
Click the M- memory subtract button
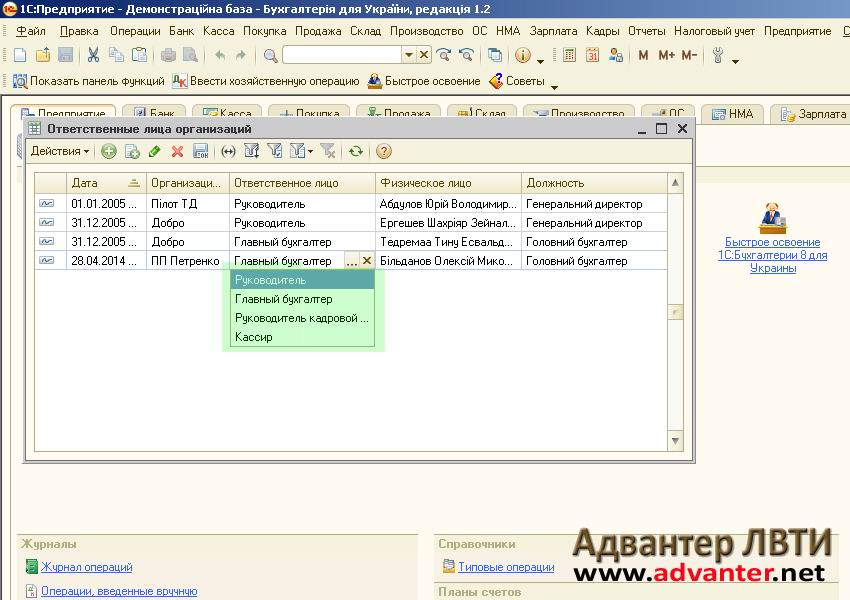coord(689,55)
